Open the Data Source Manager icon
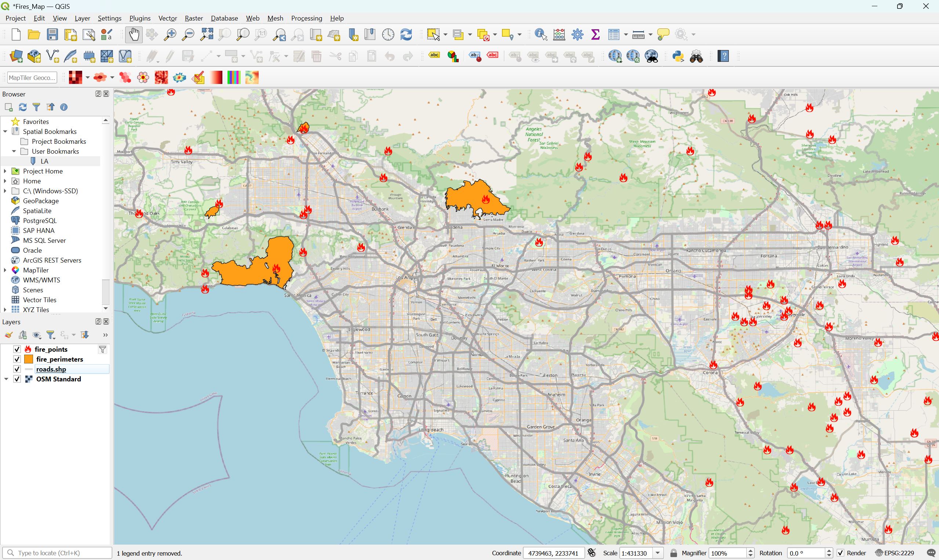This screenshot has height=560, width=939. click(16, 56)
